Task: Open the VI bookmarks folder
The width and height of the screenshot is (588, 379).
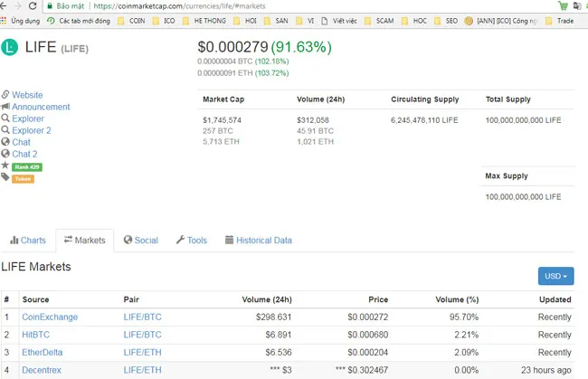Action: [305, 21]
